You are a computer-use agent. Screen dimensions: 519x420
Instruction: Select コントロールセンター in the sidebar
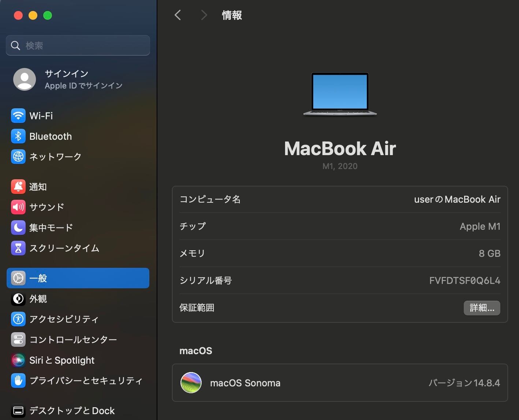[x=78, y=340]
